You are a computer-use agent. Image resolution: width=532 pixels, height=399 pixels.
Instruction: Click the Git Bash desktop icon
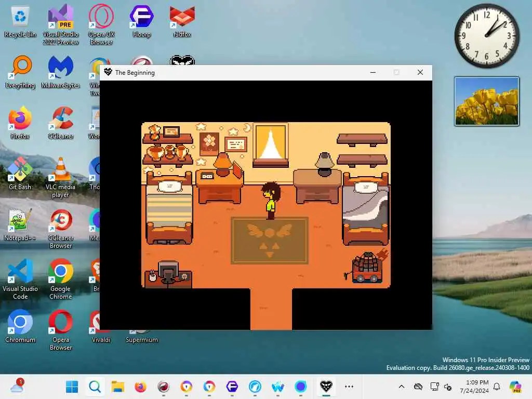point(20,175)
